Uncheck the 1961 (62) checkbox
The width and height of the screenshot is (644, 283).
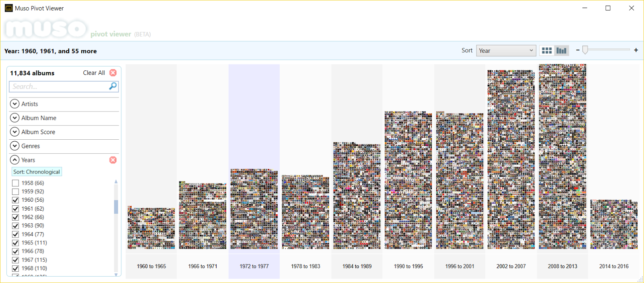pyautogui.click(x=15, y=209)
